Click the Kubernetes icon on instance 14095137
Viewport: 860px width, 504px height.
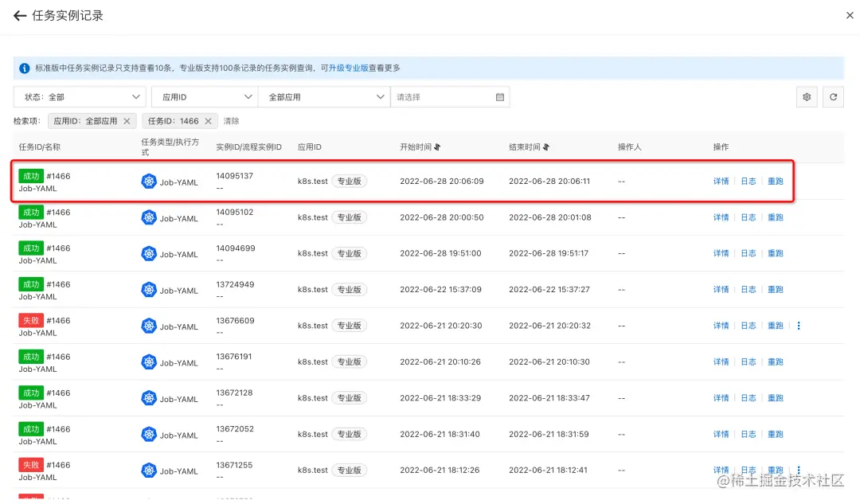point(149,182)
